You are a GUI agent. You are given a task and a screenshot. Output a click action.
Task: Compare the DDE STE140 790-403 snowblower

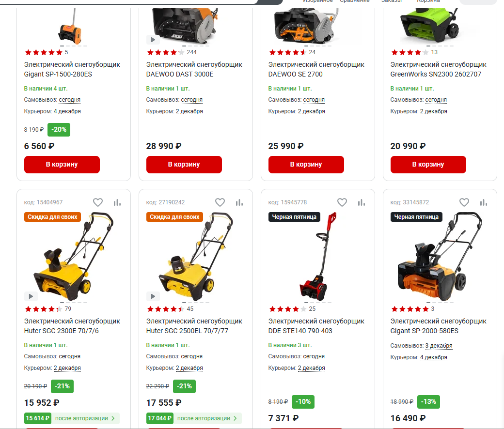pyautogui.click(x=362, y=202)
